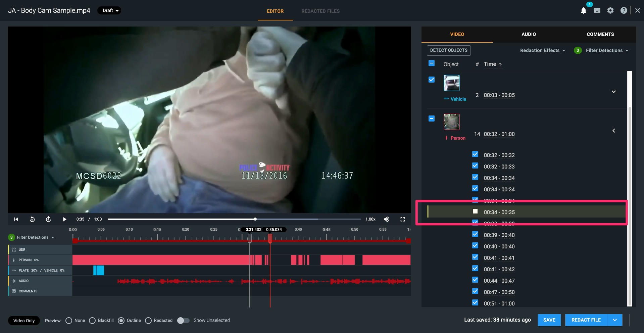This screenshot has width=644, height=333.
Task: Switch to the REDACTED FILES tab
Action: click(x=320, y=11)
